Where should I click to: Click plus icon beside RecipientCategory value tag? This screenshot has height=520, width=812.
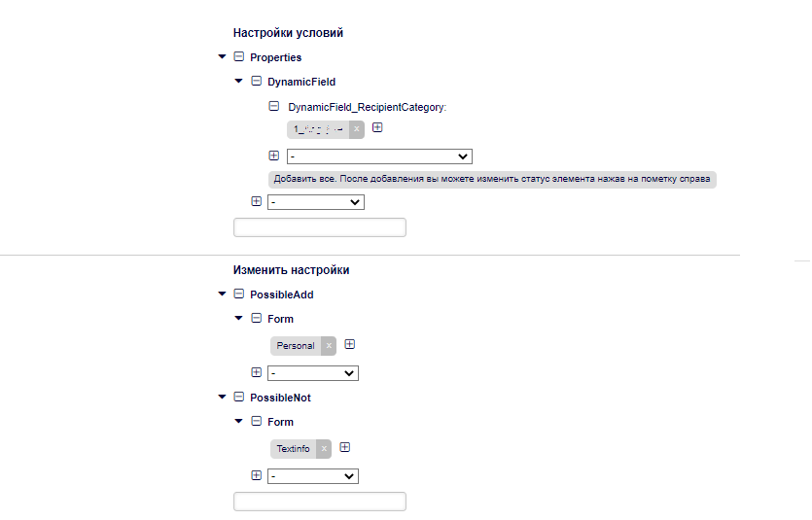point(378,127)
